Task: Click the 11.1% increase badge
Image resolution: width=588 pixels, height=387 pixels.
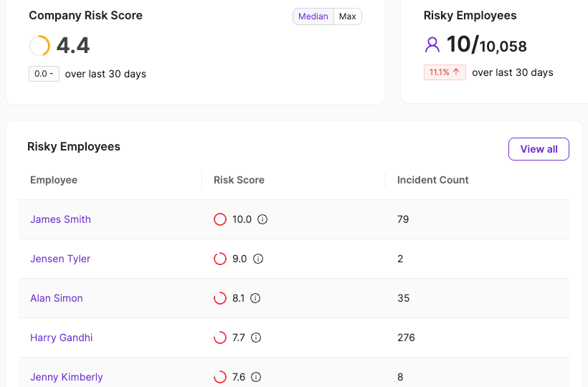Action: tap(445, 72)
